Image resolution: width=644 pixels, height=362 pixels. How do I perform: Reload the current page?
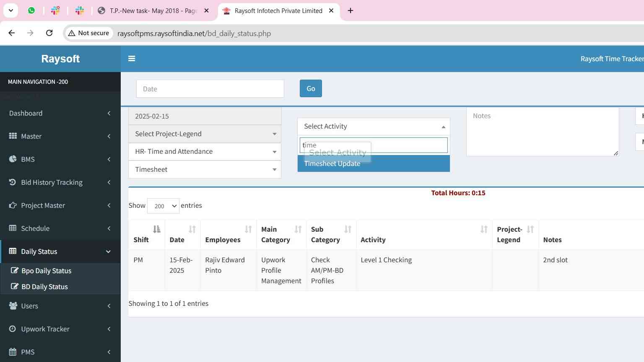coord(49,33)
